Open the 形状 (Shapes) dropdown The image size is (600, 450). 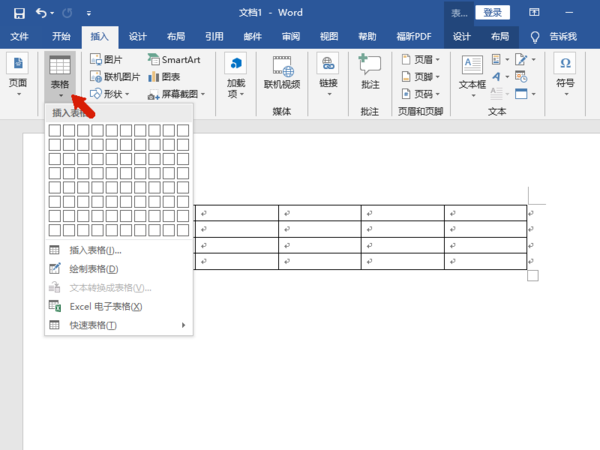[x=110, y=94]
